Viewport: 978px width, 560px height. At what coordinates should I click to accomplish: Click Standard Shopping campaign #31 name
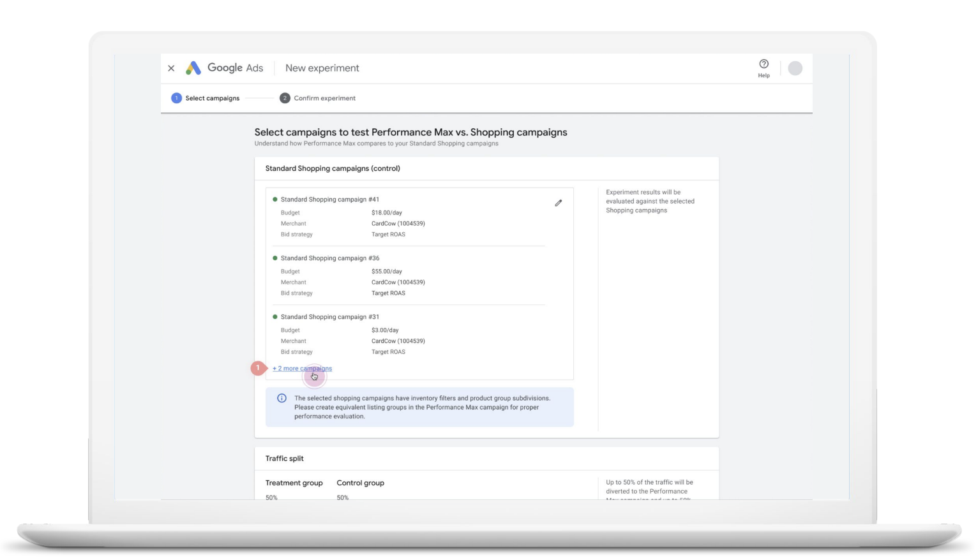click(330, 317)
